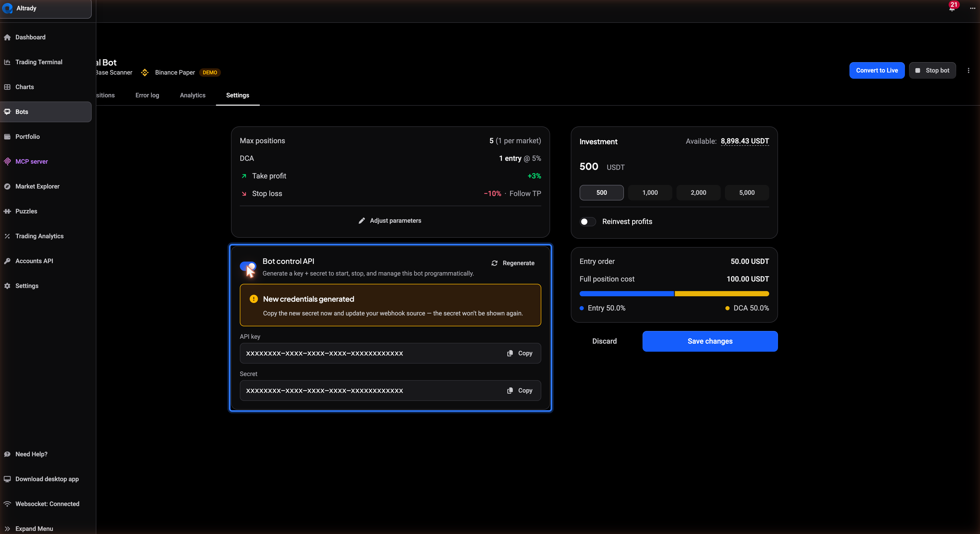Click the Websocket wifi status icon

click(7, 504)
